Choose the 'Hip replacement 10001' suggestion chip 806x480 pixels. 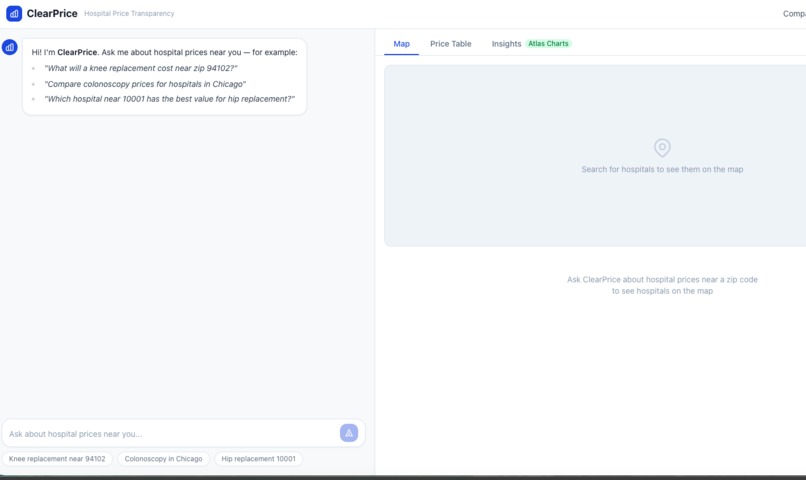(x=259, y=459)
